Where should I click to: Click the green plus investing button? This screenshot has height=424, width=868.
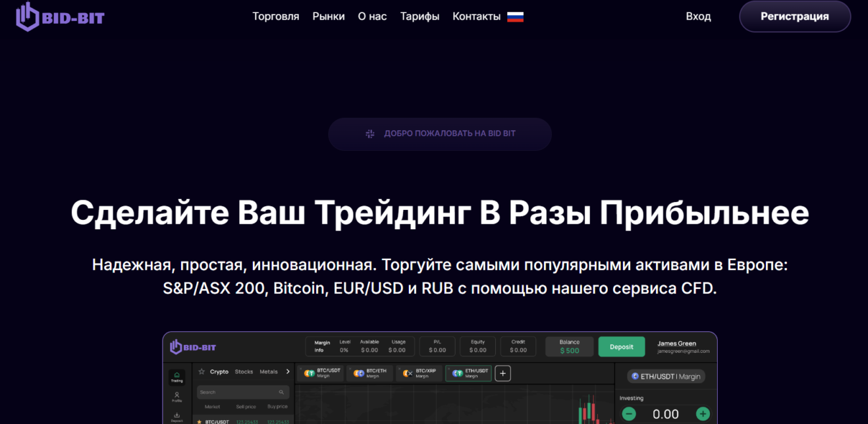tap(703, 414)
